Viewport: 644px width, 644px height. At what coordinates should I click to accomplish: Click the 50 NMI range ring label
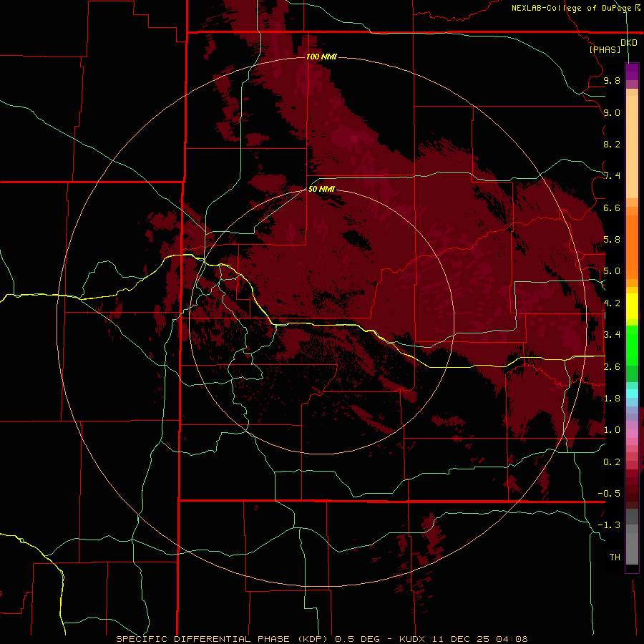coord(321,189)
